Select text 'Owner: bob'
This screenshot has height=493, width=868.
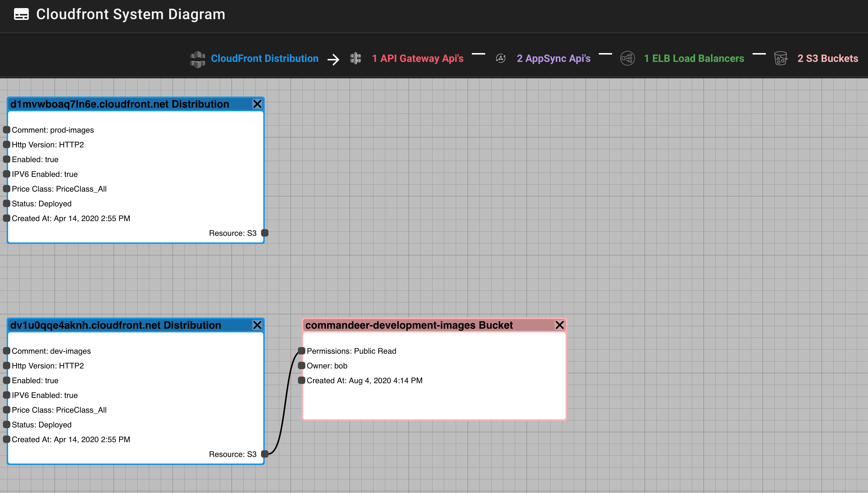tap(327, 366)
